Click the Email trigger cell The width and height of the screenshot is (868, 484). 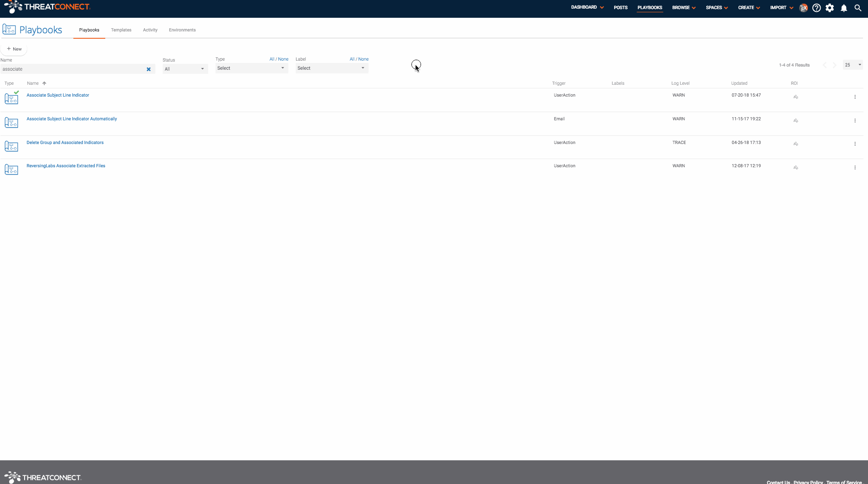[559, 119]
